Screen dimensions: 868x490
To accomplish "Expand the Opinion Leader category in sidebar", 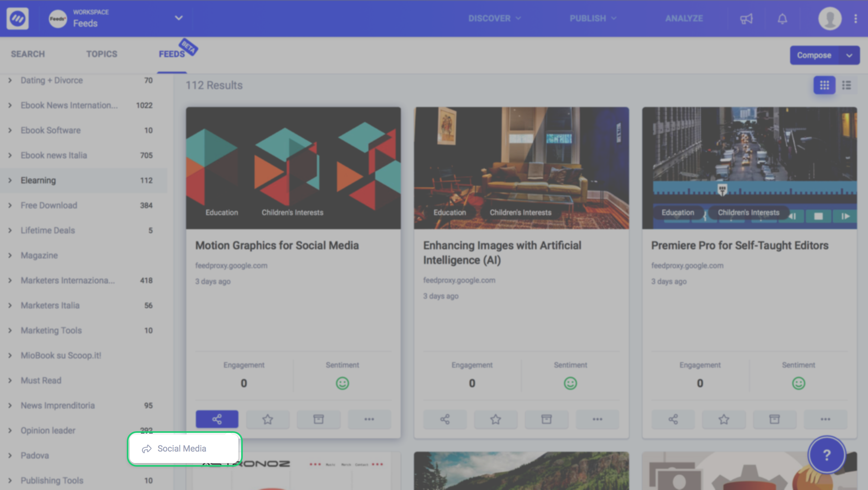I will [x=10, y=430].
